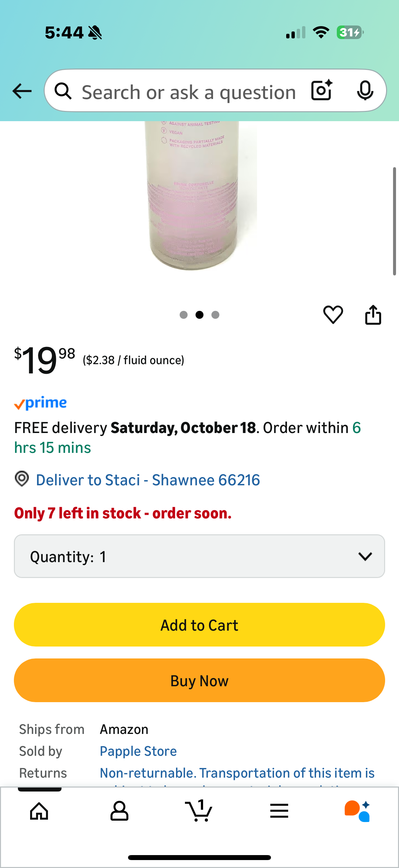Open the shopping cart icon
The image size is (399, 868).
(x=199, y=811)
